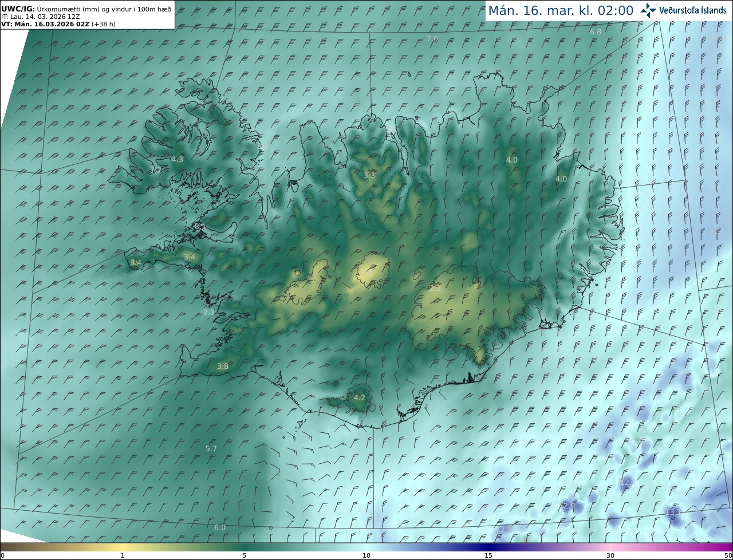The width and height of the screenshot is (733, 560).
Task: Click the navy band at 15 on color scale
Action: (488, 547)
